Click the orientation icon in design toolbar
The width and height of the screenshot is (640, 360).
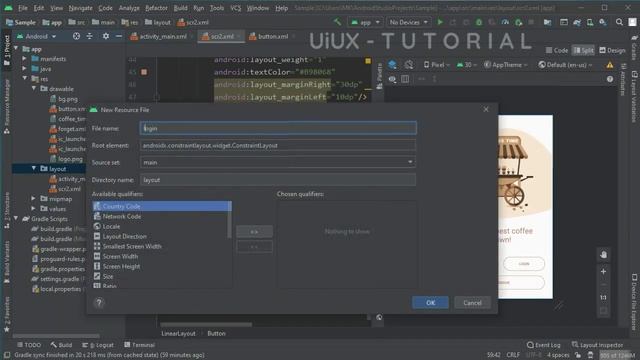point(409,64)
